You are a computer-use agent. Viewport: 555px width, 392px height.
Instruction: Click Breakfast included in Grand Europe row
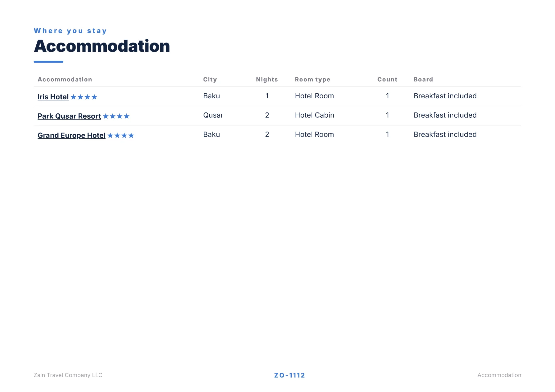click(445, 134)
